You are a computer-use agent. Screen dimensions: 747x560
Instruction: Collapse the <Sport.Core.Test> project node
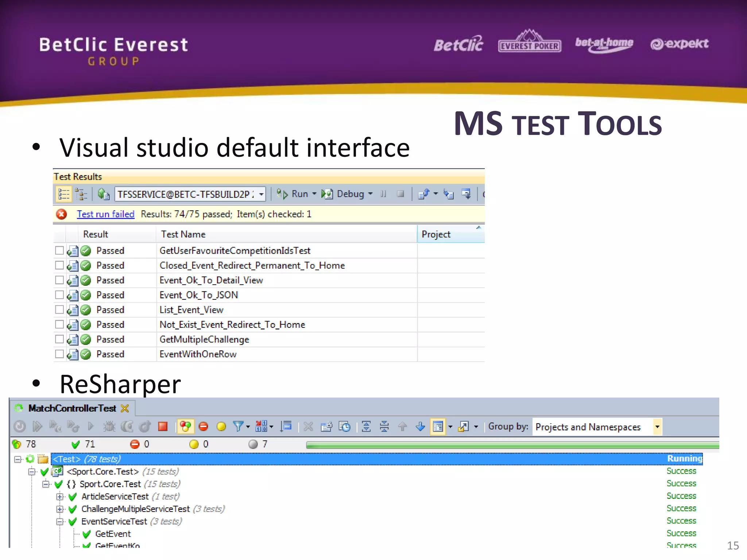coord(32,472)
